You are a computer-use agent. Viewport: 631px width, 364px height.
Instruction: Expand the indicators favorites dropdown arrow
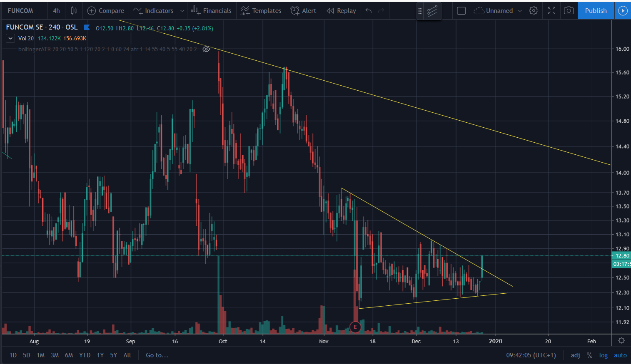click(x=182, y=11)
